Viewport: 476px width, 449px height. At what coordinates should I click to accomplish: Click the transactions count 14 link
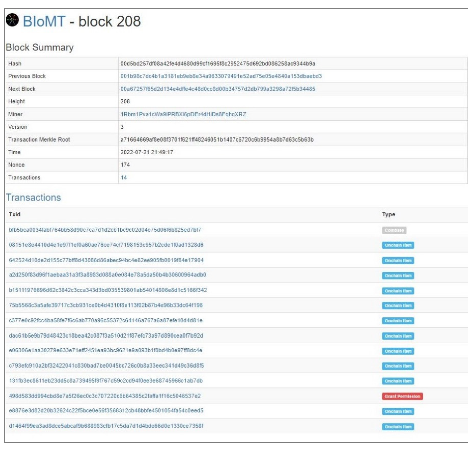(124, 177)
